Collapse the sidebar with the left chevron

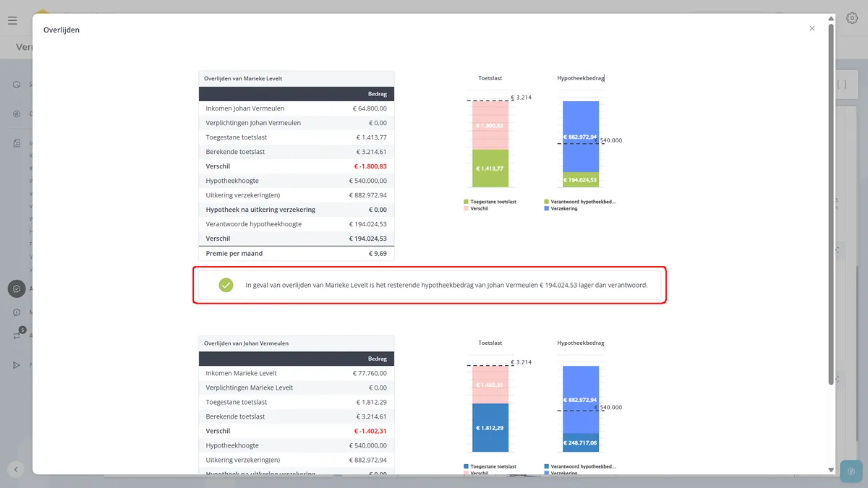(16, 469)
